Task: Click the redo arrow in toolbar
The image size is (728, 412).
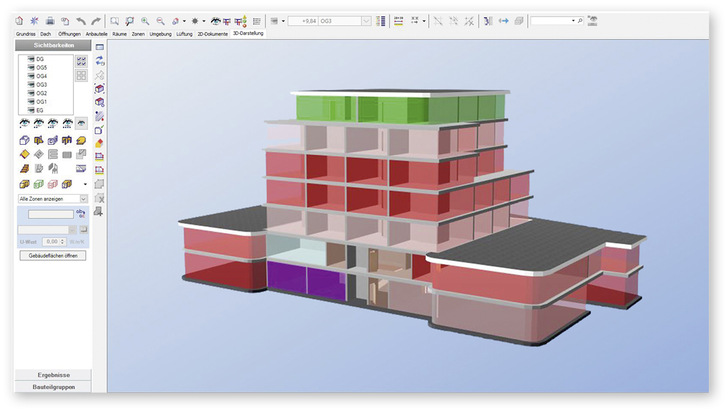Action: (96, 20)
